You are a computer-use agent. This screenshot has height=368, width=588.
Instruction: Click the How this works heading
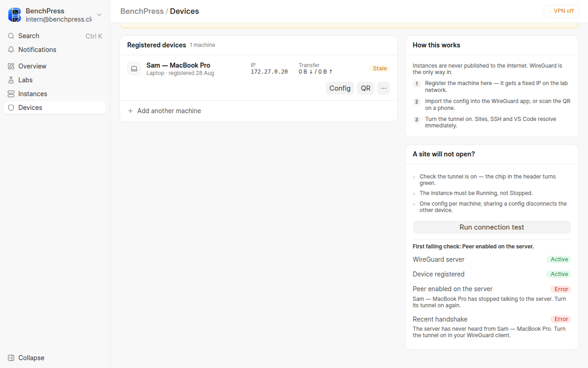pos(436,45)
